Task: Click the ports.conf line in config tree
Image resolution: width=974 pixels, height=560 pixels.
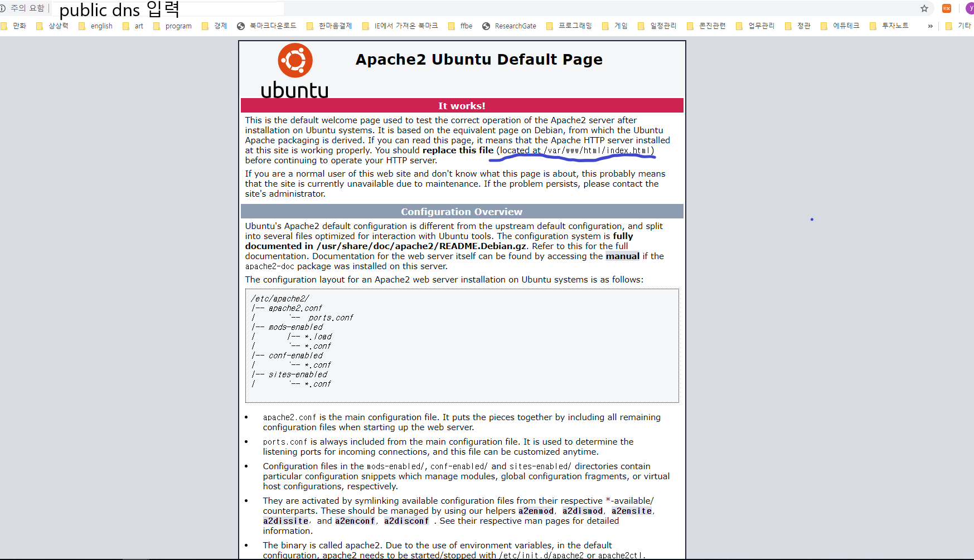Action: click(331, 318)
